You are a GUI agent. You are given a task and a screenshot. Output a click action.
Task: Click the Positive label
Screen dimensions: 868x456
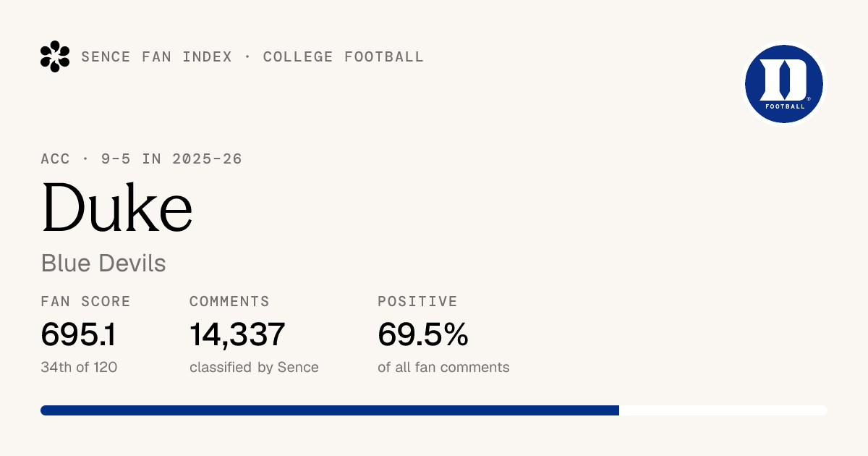click(417, 302)
